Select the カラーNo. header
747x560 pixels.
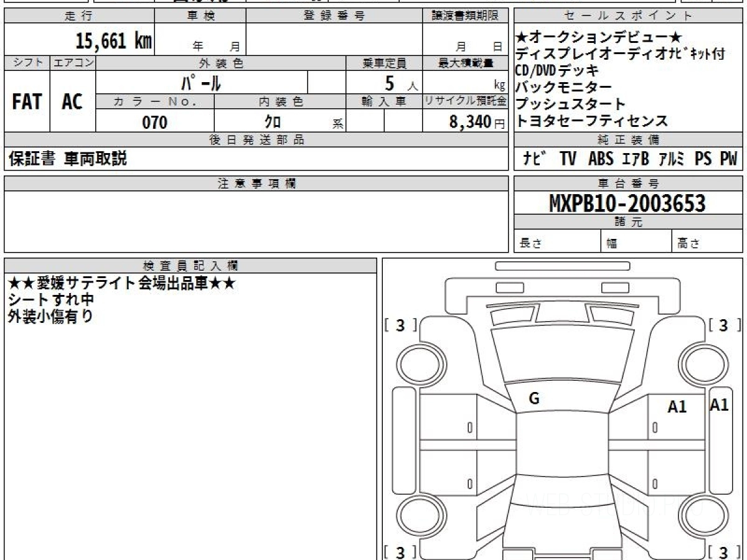[155, 102]
